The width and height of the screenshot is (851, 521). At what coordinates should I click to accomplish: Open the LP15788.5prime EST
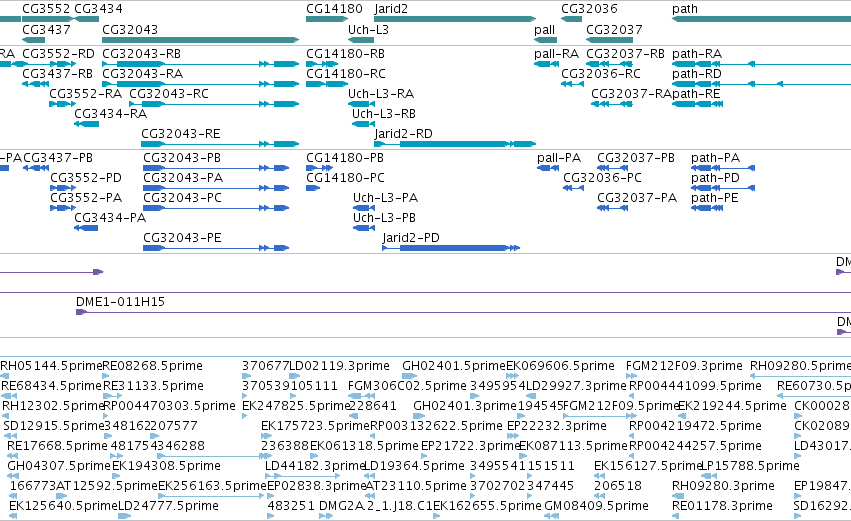(751, 466)
